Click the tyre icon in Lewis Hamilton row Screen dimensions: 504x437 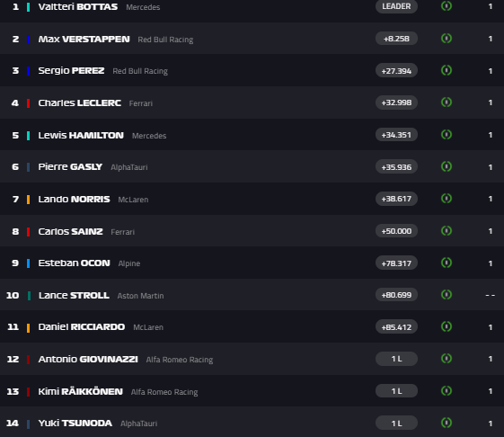coord(447,134)
